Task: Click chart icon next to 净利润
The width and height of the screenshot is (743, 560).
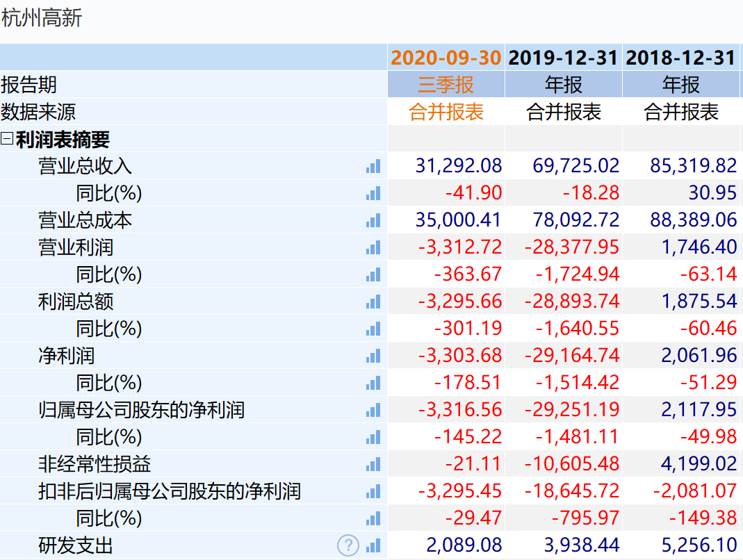Action: [x=373, y=356]
